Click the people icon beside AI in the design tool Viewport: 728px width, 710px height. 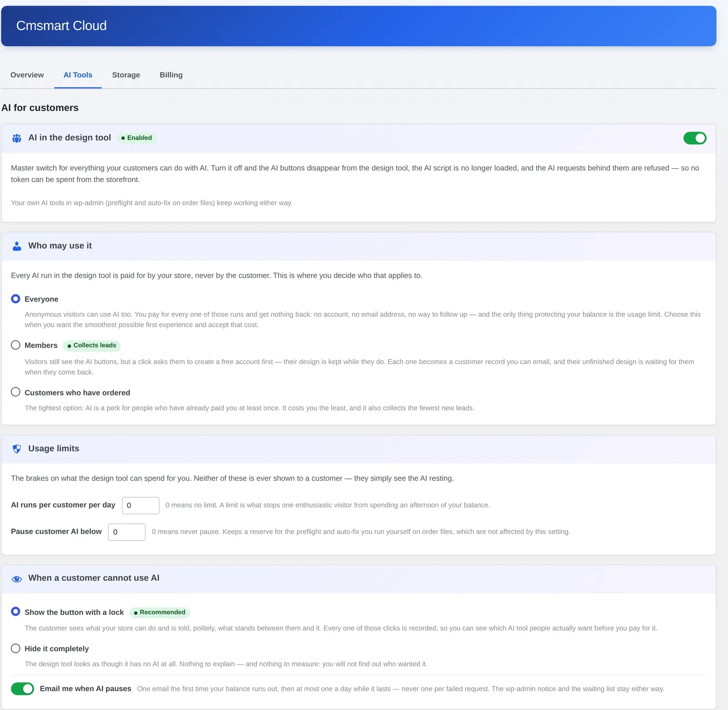17,138
